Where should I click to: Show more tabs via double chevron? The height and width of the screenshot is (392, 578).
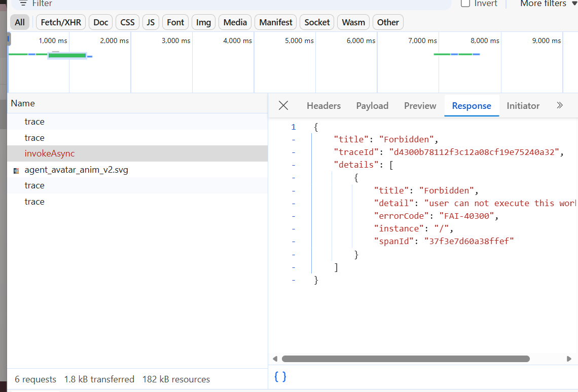pos(560,105)
